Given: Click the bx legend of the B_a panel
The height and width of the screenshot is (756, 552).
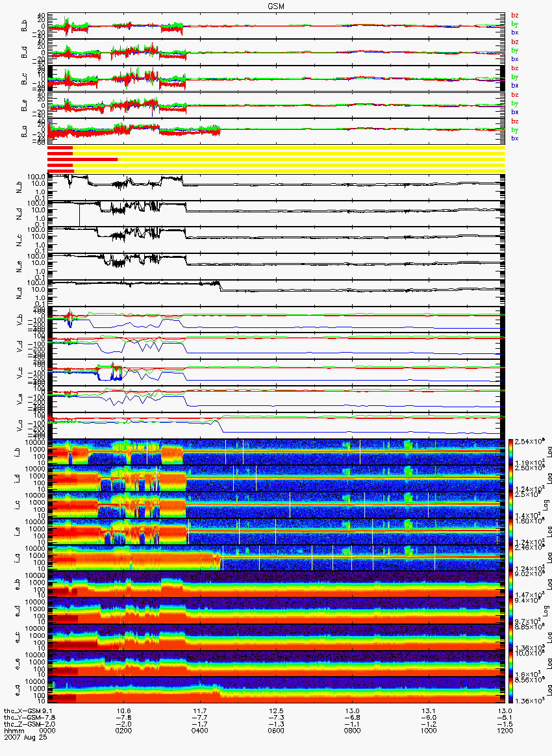Looking at the screenshot, I should (515, 138).
